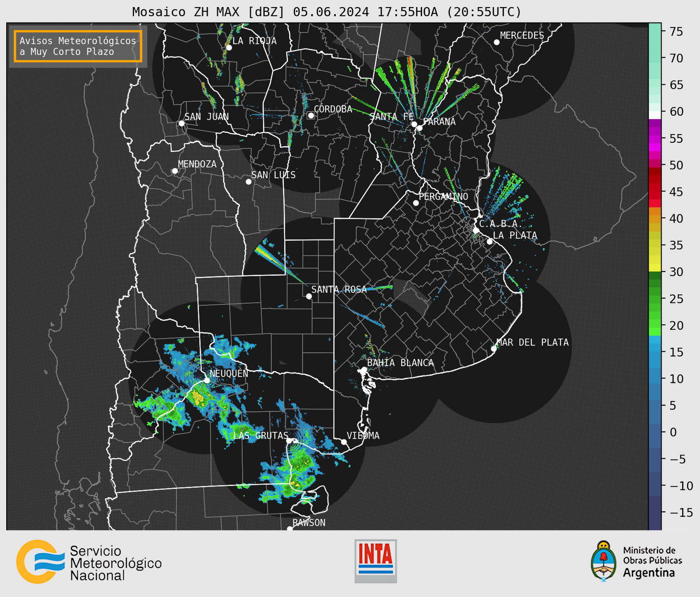Screen dimensions: 700x597
Task: Click the blue 10 dBZ colorbar band
Action: (x=655, y=379)
